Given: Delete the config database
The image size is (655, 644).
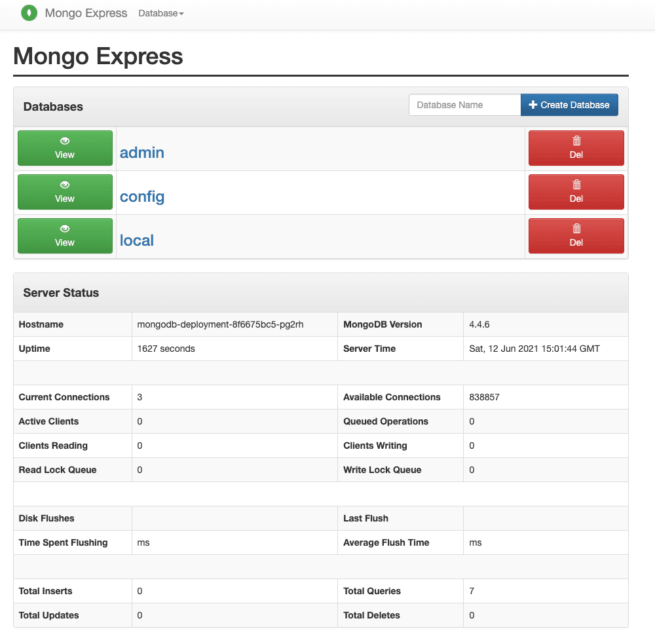Looking at the screenshot, I should pyautogui.click(x=576, y=192).
